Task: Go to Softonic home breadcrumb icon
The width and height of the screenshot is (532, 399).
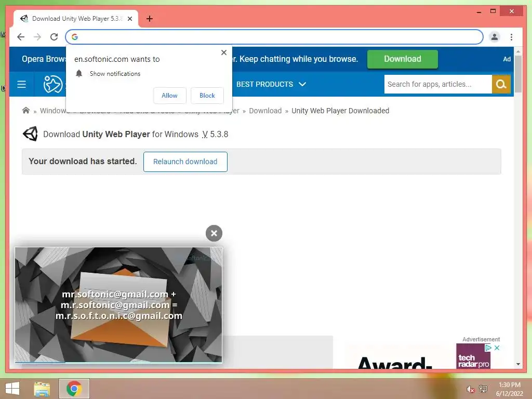Action: (x=26, y=111)
